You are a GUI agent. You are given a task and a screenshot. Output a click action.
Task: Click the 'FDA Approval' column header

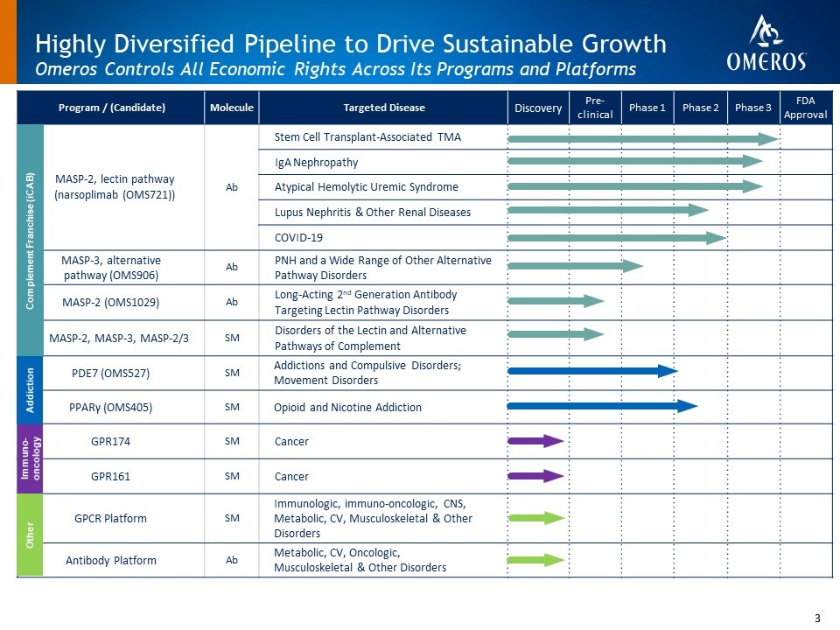(x=805, y=108)
